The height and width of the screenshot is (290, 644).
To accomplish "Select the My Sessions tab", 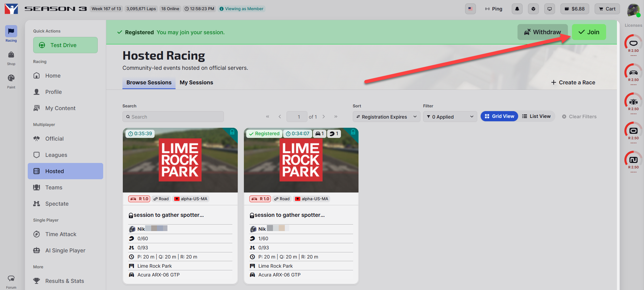I will [197, 83].
